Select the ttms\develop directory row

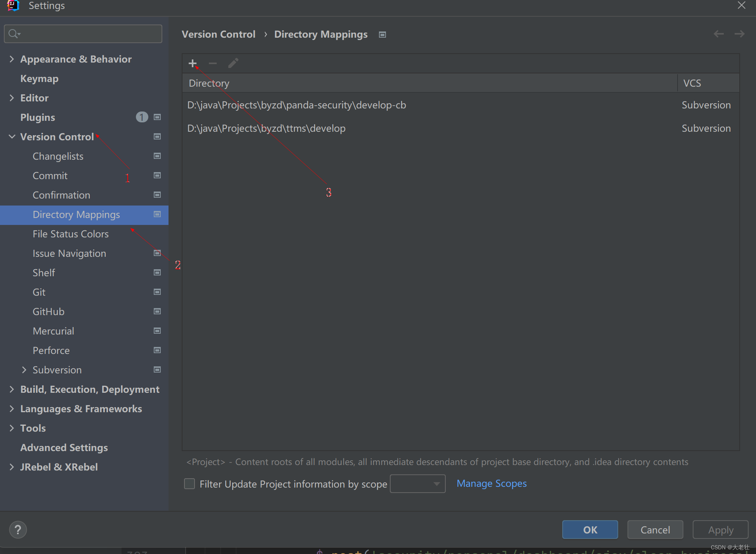tap(266, 128)
